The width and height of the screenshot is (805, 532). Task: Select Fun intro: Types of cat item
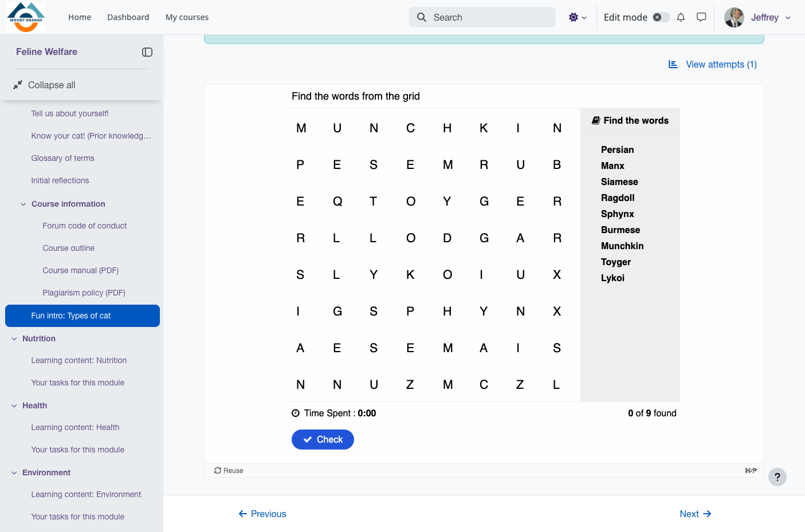point(83,316)
